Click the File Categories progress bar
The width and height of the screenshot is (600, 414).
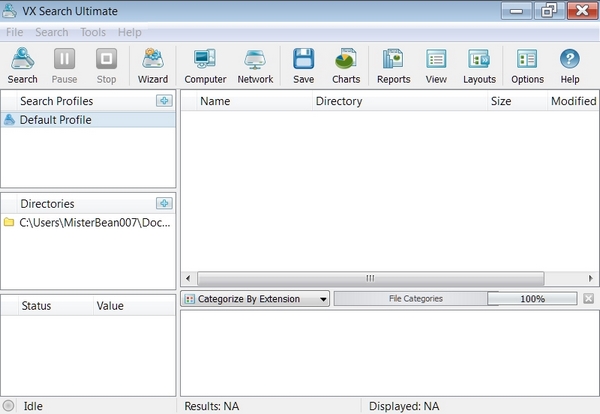pyautogui.click(x=411, y=298)
